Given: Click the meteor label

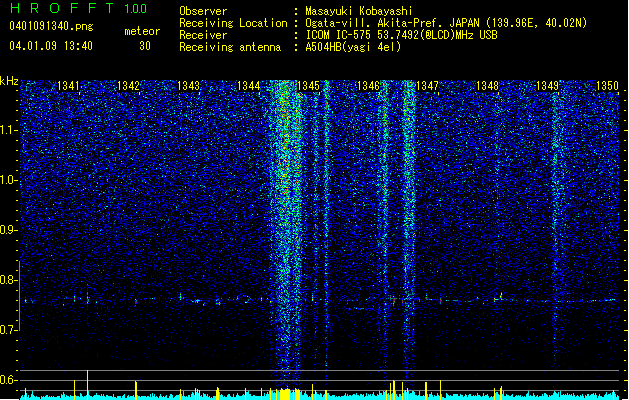Looking at the screenshot, I should pos(142,31).
